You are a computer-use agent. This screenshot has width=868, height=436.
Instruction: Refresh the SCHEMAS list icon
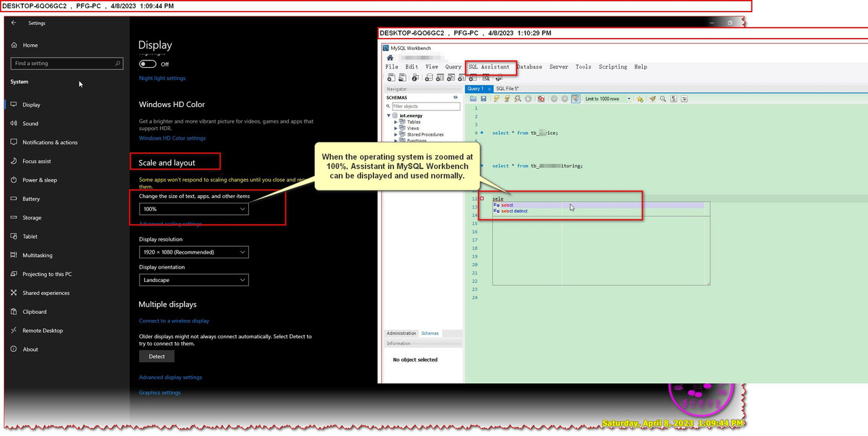[456, 98]
